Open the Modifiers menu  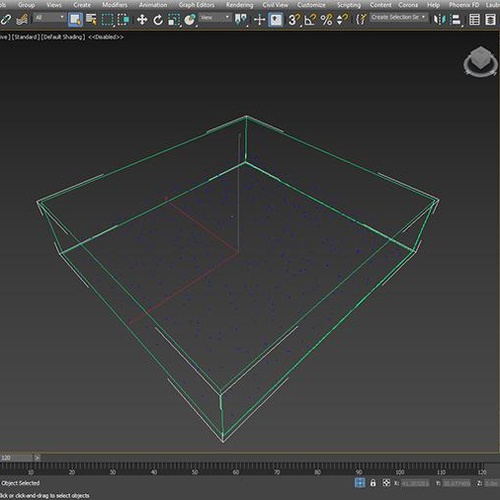(115, 5)
